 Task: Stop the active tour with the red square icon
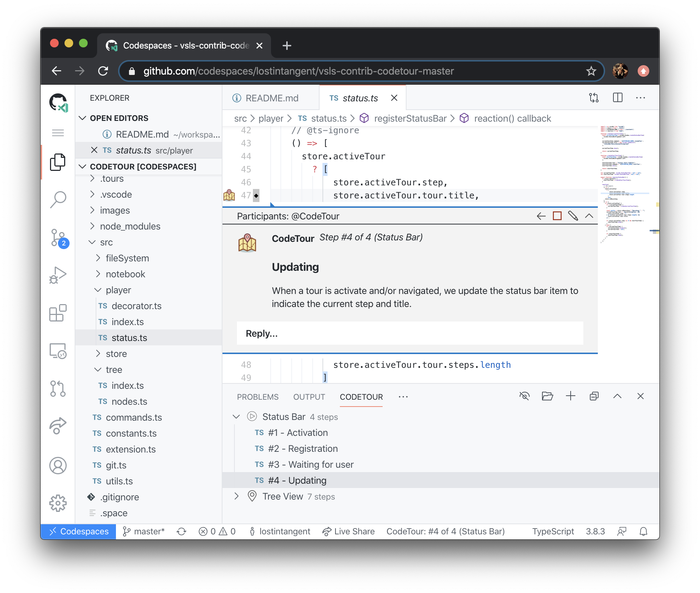pyautogui.click(x=558, y=216)
